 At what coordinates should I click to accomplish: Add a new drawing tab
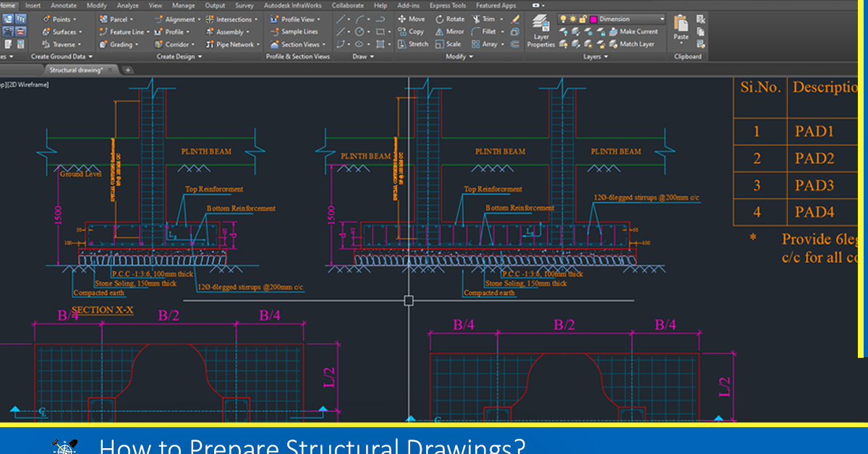[128, 70]
